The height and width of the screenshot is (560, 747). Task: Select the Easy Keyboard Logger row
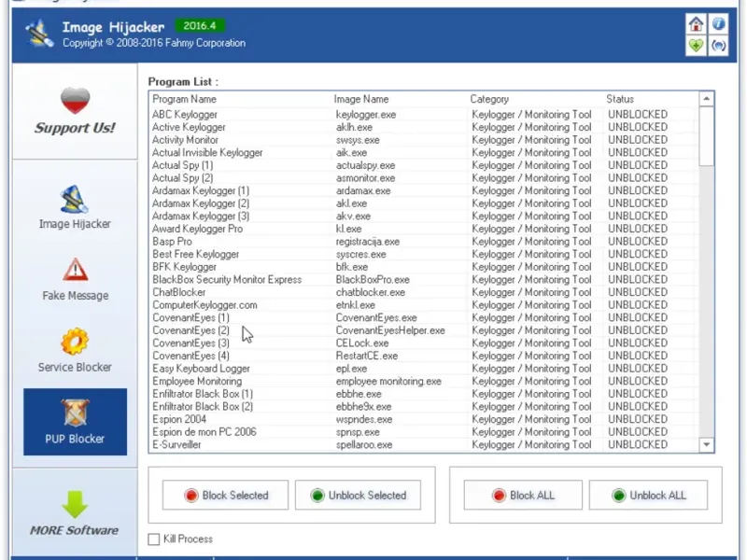point(423,369)
